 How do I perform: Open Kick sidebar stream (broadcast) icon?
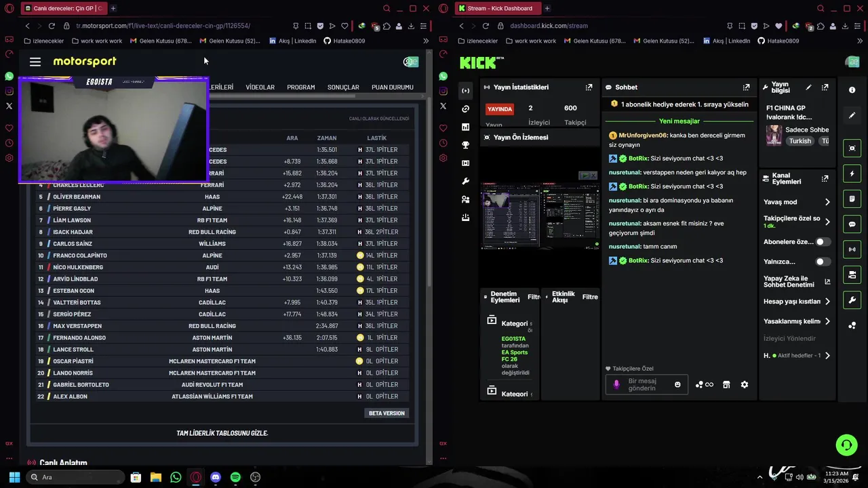tap(465, 91)
